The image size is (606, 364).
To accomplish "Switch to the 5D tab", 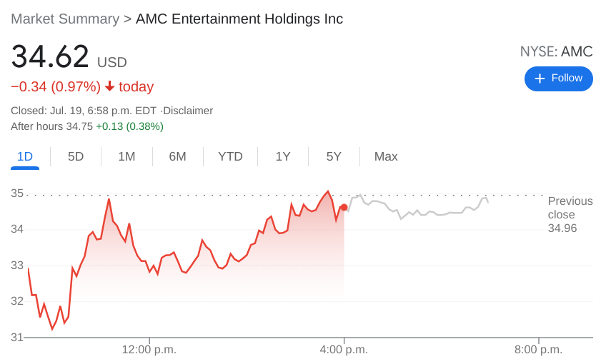I will (x=76, y=156).
